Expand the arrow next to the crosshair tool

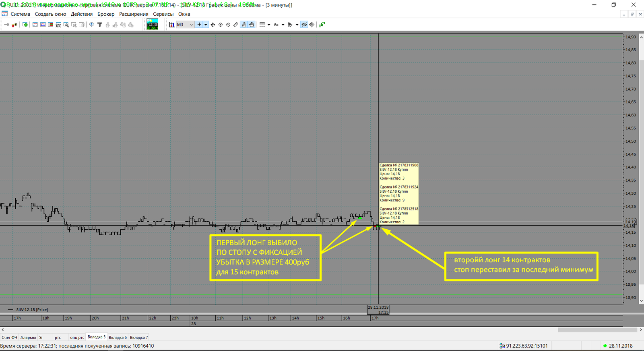coord(206,25)
